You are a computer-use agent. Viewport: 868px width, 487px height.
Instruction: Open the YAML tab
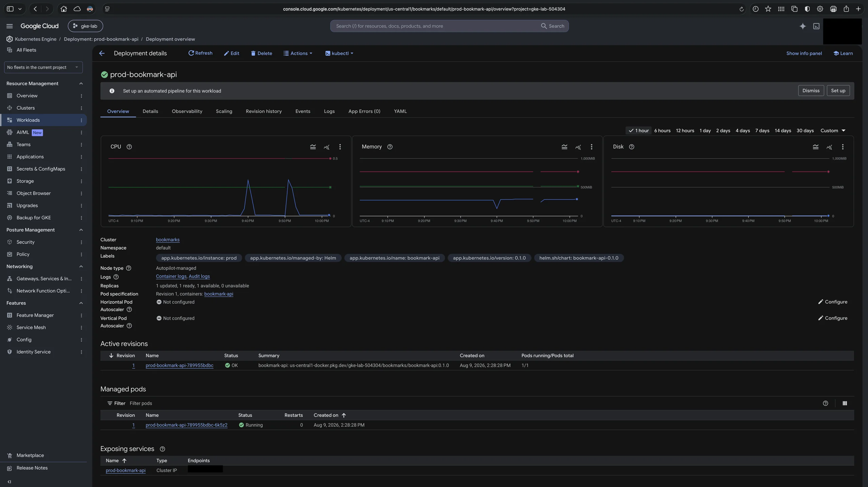[x=400, y=111]
